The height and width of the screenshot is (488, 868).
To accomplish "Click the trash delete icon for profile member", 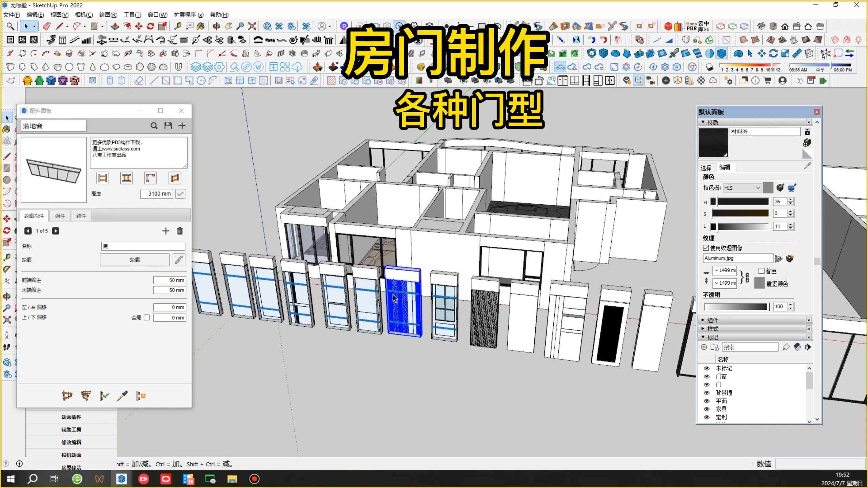I will [x=180, y=231].
